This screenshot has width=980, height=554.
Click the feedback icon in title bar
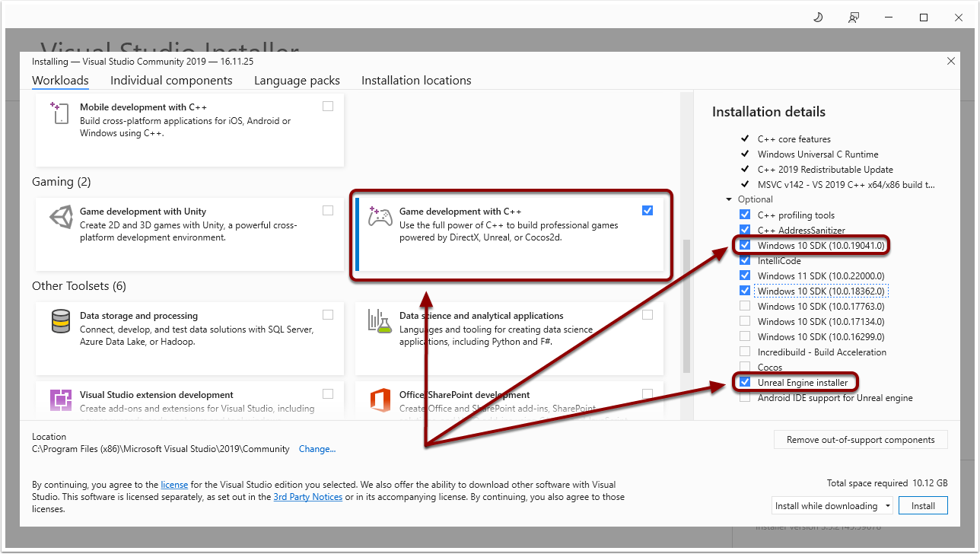click(x=854, y=17)
